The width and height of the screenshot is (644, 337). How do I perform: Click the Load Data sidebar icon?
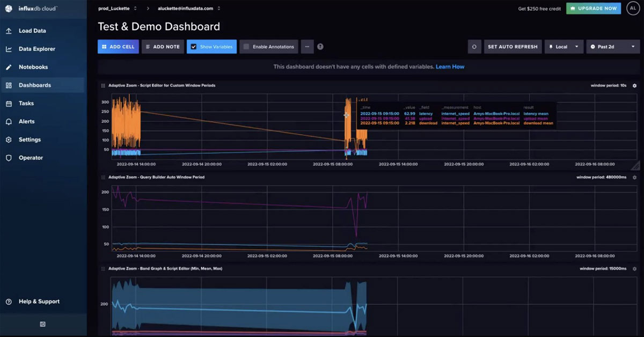point(33,31)
